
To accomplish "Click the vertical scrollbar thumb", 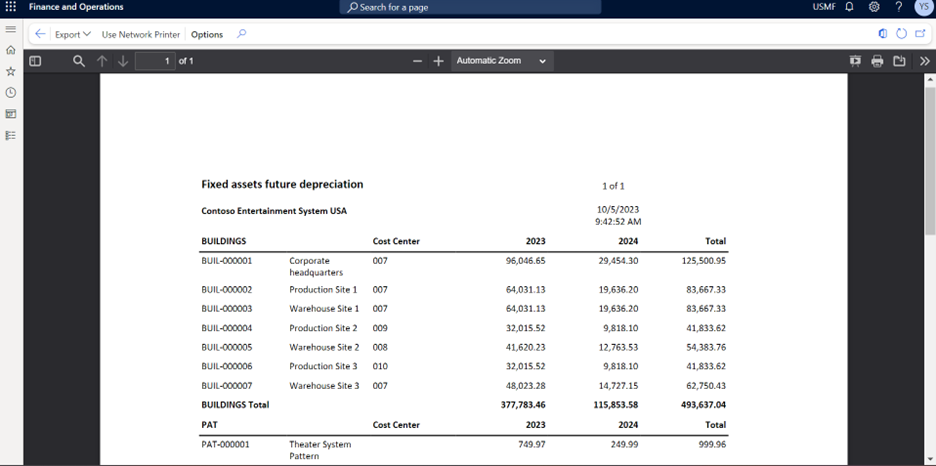I will click(930, 161).
